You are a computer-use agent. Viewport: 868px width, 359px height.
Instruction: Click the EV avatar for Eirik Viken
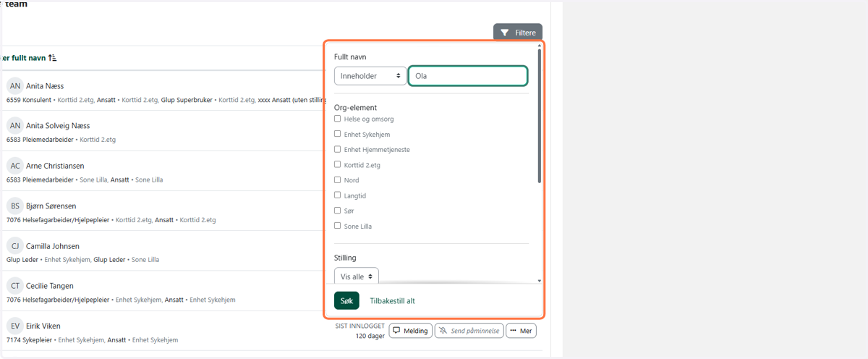[x=15, y=326]
